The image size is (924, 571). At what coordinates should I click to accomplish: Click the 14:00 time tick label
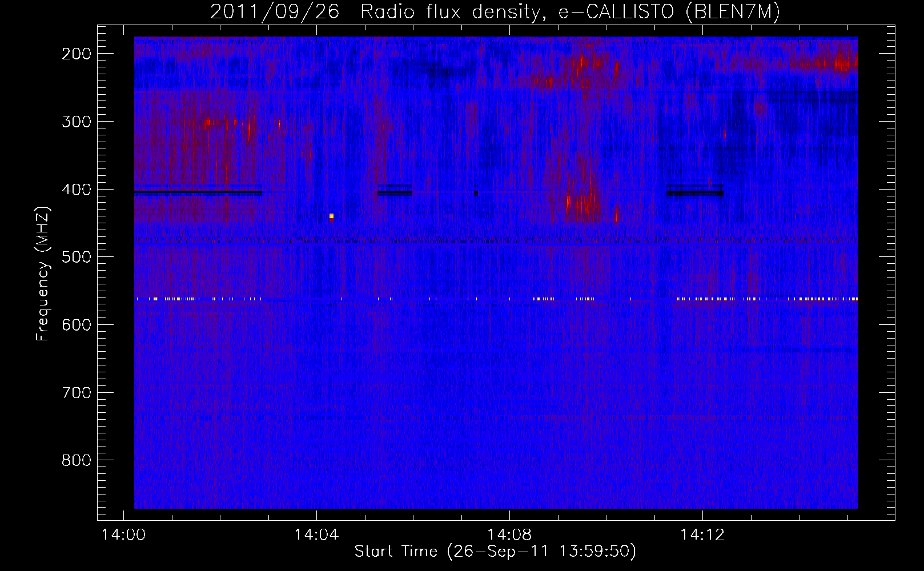coord(123,535)
